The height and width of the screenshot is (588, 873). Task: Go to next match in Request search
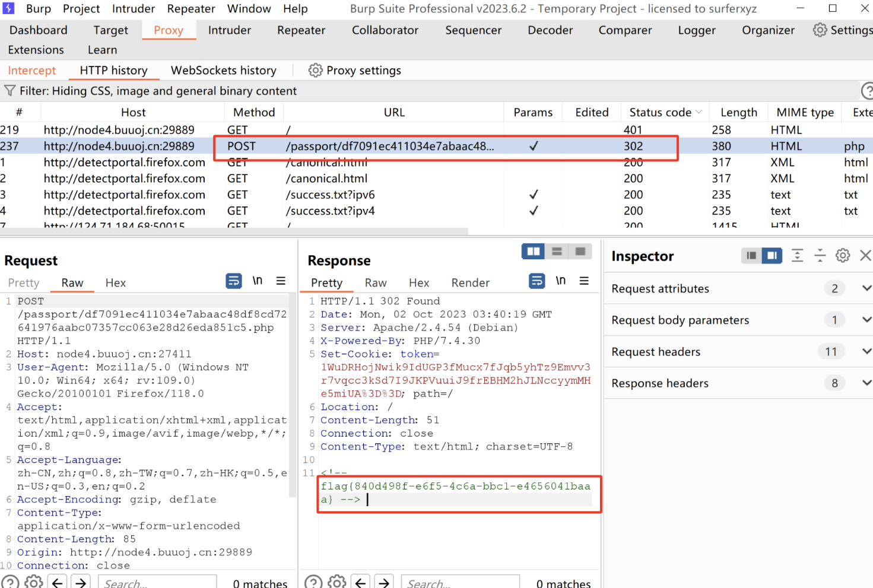pyautogui.click(x=81, y=582)
